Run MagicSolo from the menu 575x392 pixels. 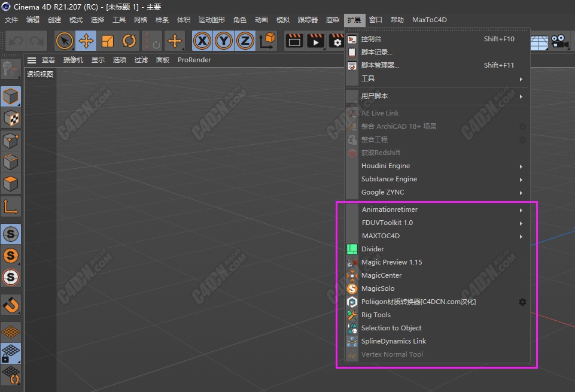click(438, 288)
